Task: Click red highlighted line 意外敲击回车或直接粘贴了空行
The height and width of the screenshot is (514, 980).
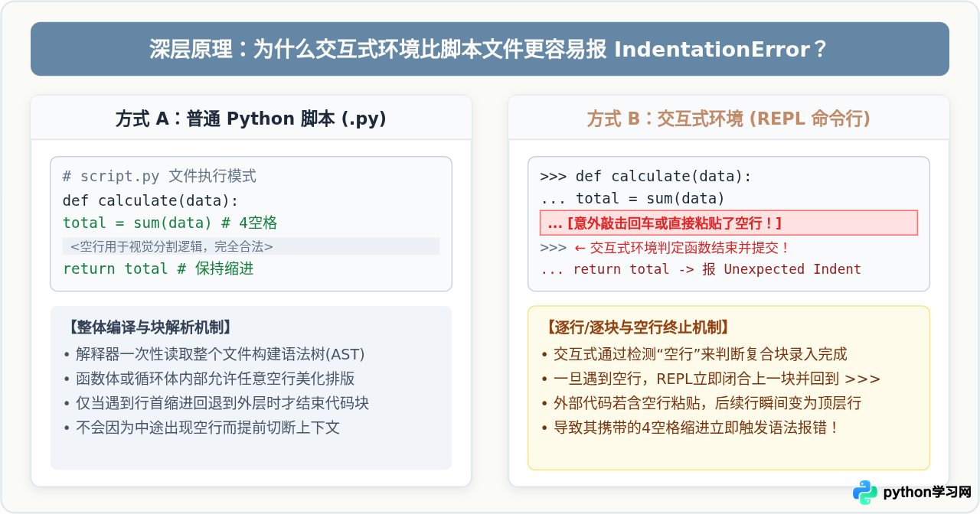Action: [729, 223]
